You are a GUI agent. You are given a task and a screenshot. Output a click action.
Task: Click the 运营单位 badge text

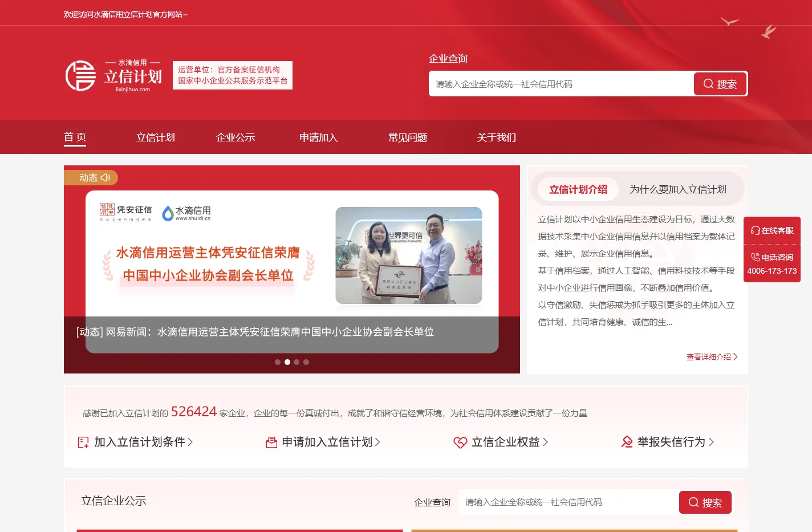(233, 75)
